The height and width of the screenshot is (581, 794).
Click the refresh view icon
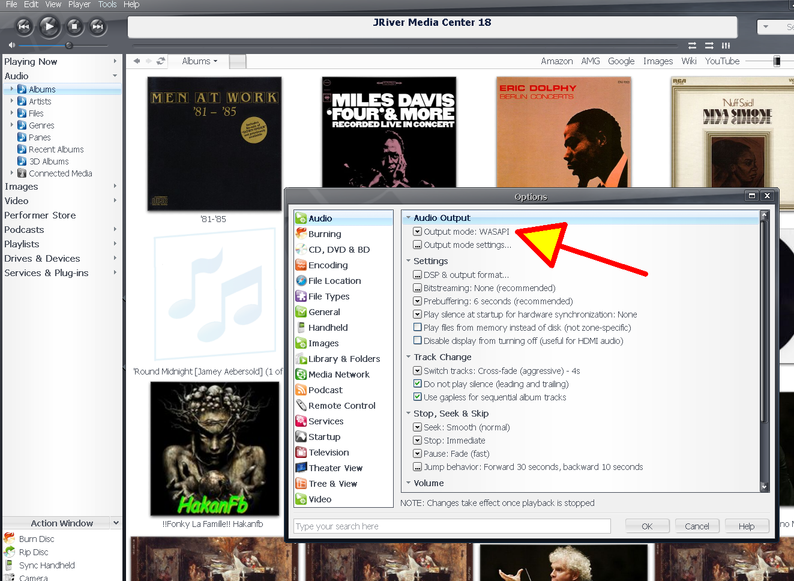pyautogui.click(x=161, y=61)
